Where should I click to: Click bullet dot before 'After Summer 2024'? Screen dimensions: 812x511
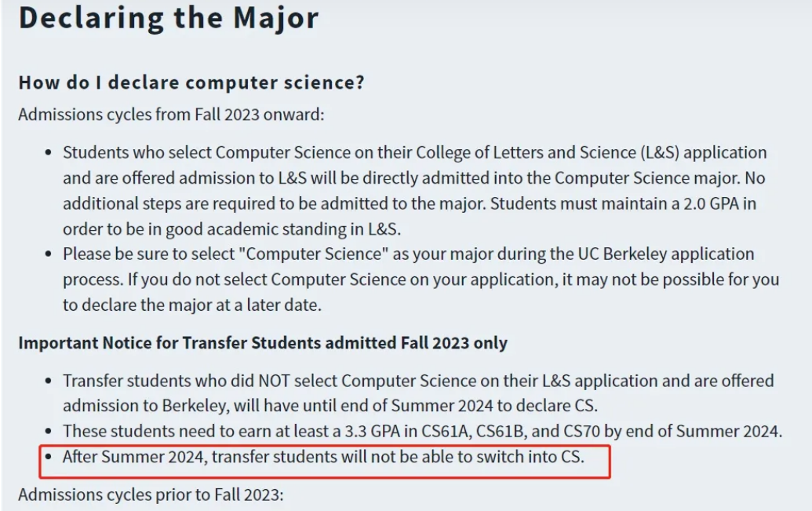click(x=48, y=457)
